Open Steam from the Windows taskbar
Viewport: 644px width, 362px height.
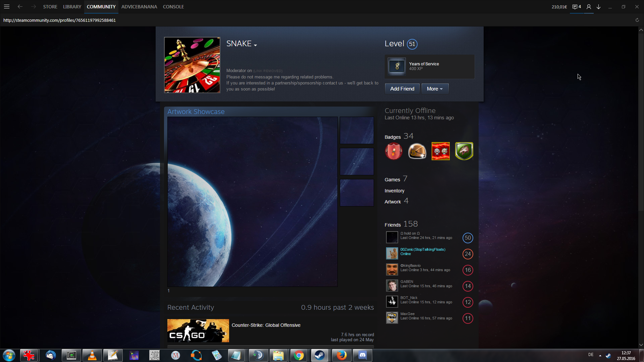click(x=320, y=355)
